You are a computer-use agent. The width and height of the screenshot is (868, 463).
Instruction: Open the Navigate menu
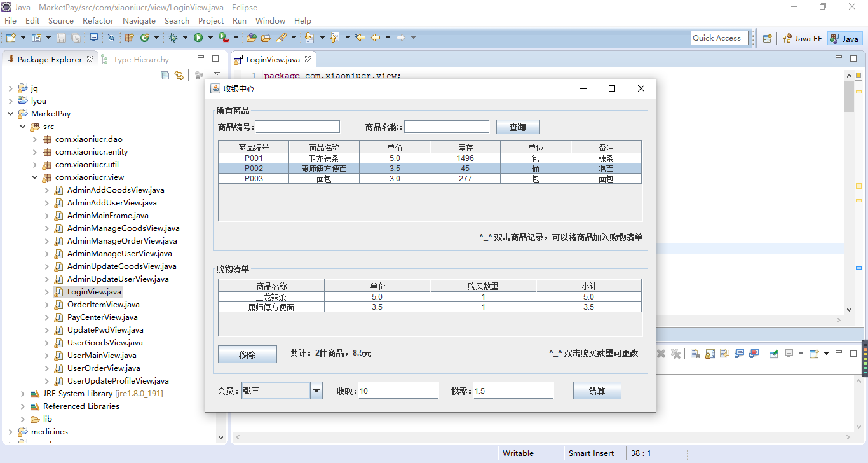[139, 20]
